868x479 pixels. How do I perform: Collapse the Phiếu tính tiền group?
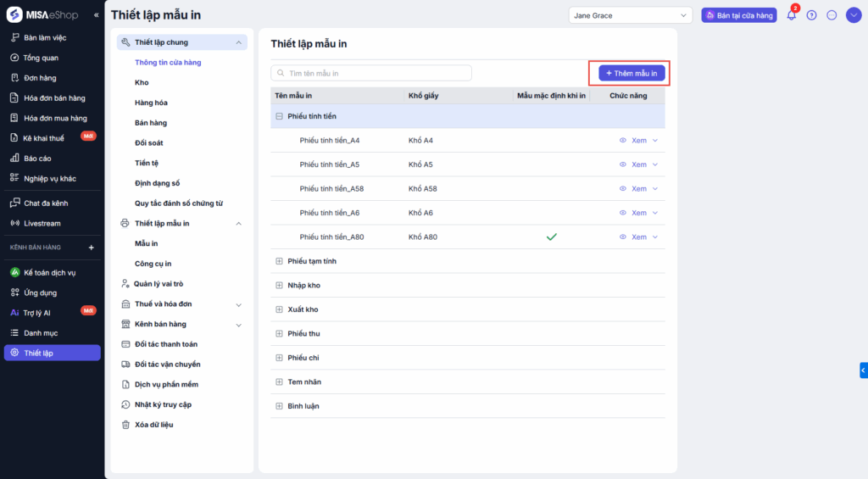(x=279, y=116)
